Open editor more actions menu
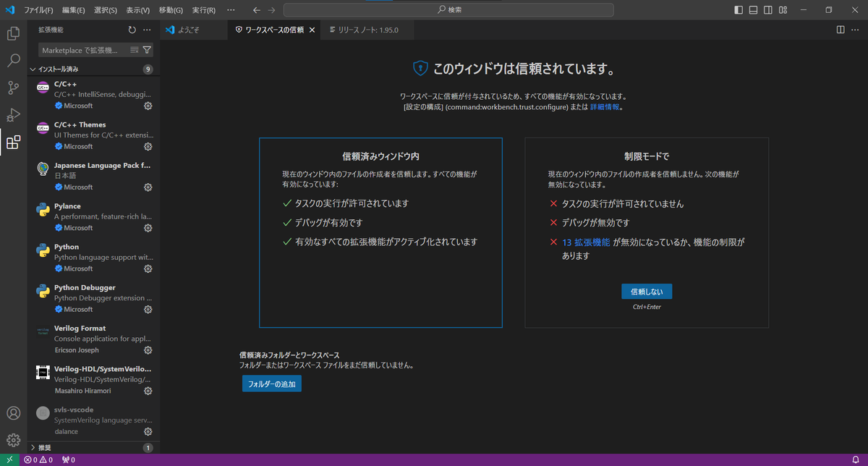868x466 pixels. [856, 30]
